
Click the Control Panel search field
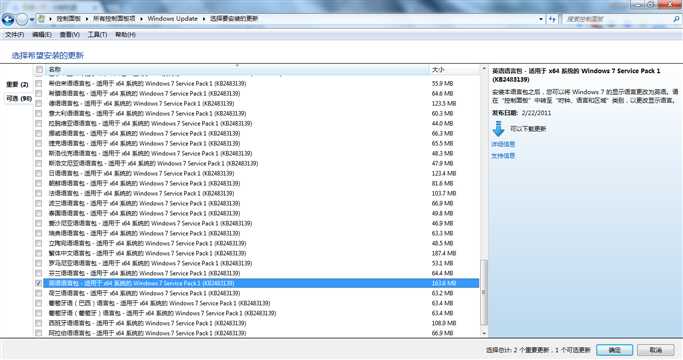(x=619, y=19)
